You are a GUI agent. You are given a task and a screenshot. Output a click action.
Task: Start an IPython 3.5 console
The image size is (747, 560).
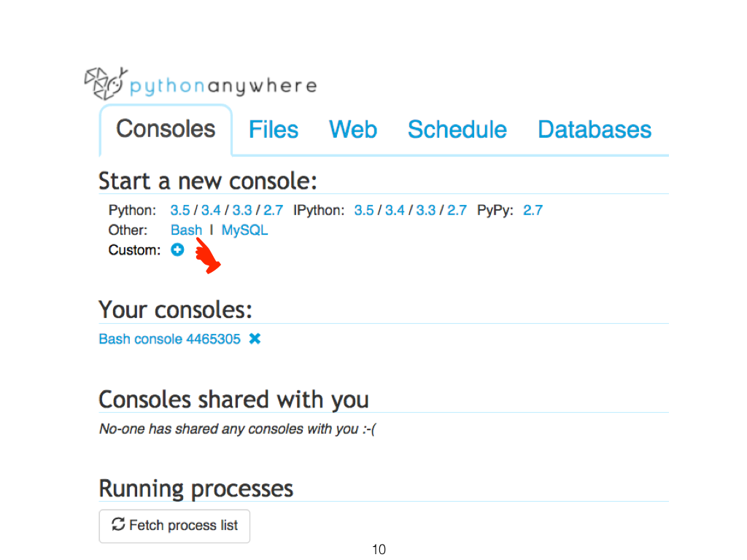pyautogui.click(x=364, y=210)
